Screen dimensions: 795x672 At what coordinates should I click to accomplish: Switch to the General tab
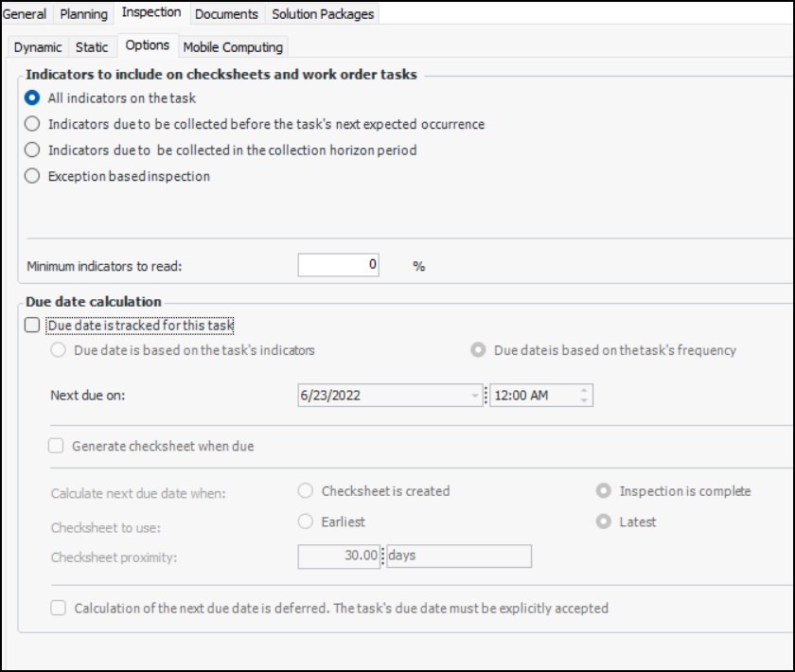[25, 13]
